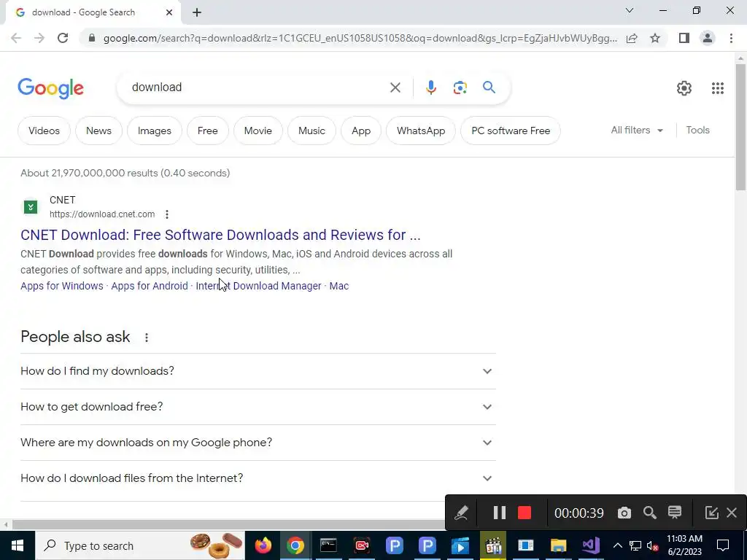747x560 pixels.
Task: Search by image with the Google Lens icon
Action: click(460, 87)
